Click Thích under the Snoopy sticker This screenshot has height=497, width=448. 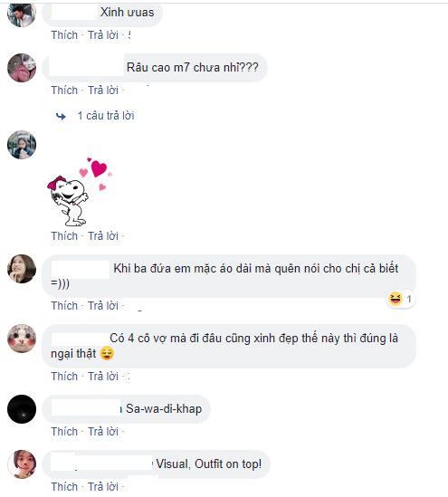[64, 236]
